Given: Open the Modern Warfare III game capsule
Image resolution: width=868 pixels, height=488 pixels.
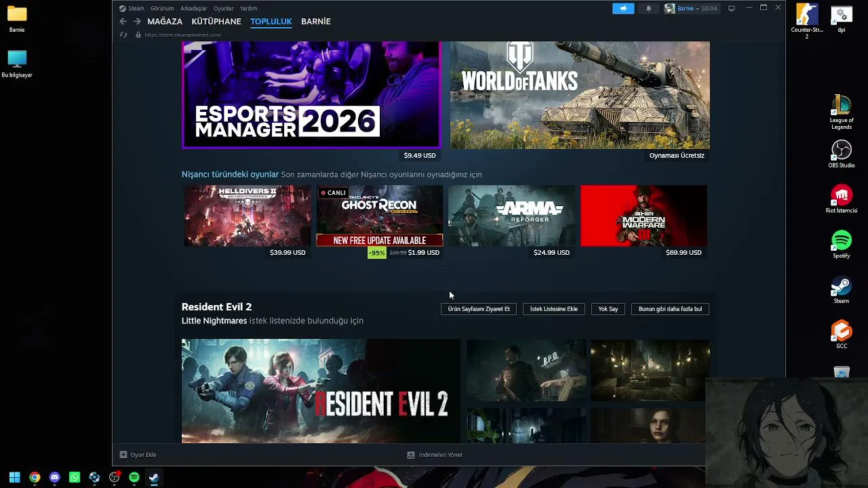Looking at the screenshot, I should [644, 216].
